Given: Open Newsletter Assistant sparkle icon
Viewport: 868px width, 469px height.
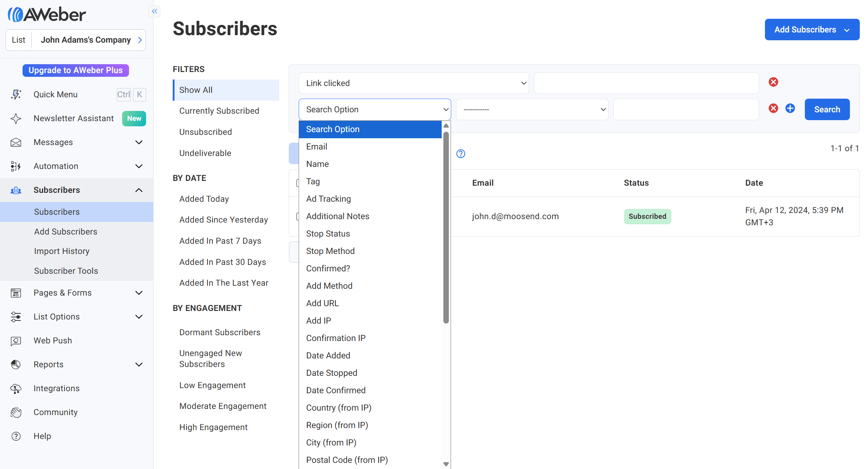Looking at the screenshot, I should [16, 118].
